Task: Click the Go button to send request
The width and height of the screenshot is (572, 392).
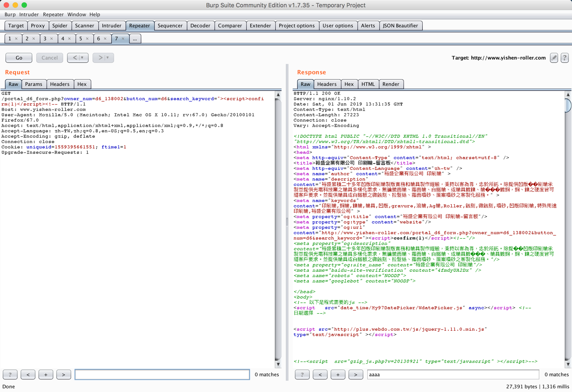Action: 19,58
